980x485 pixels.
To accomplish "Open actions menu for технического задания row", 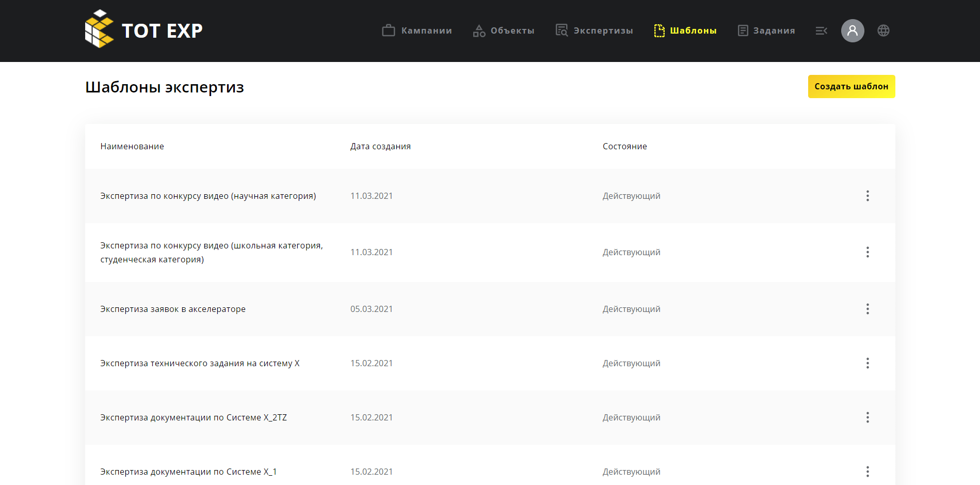I will (867, 363).
